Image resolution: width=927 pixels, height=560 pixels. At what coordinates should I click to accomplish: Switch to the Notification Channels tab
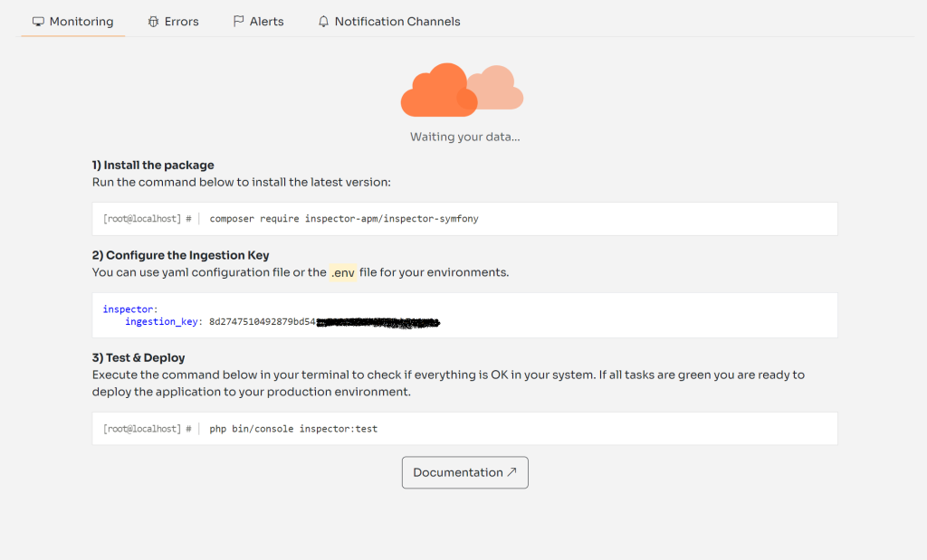(x=398, y=21)
